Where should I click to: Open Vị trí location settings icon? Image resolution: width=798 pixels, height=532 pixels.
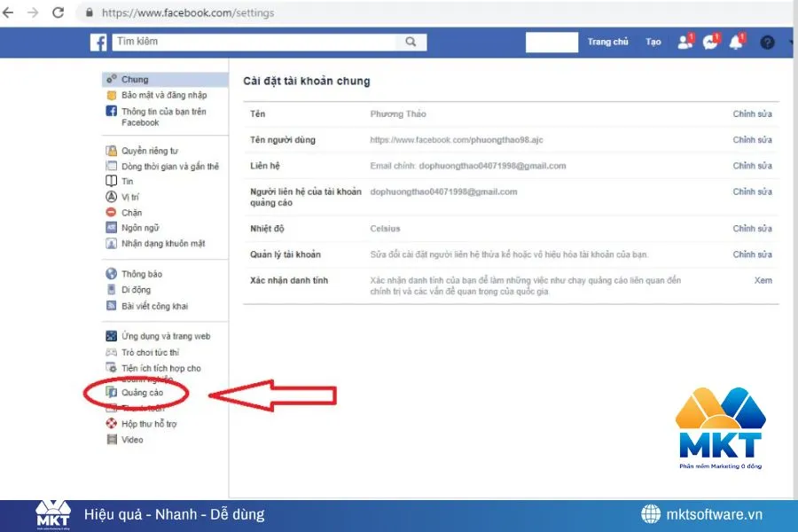(111, 196)
